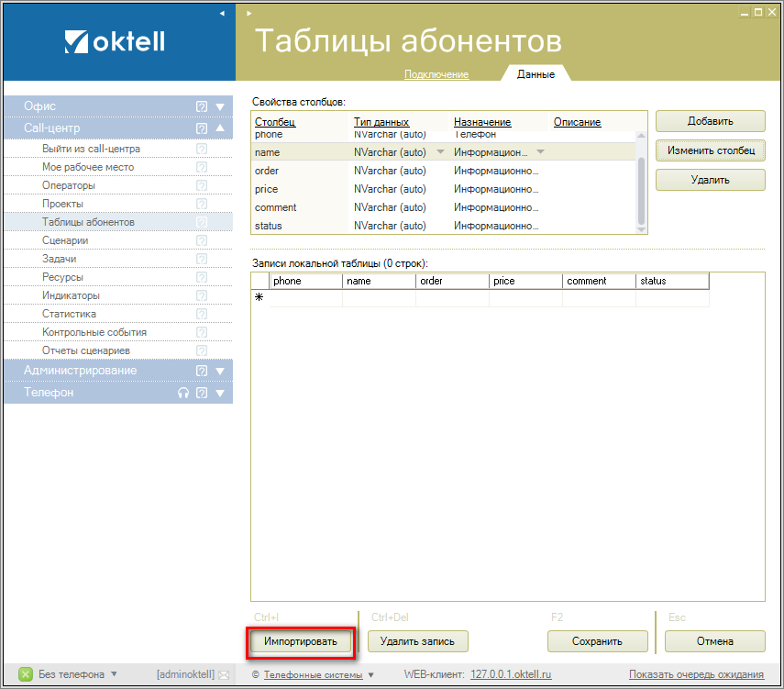Click the envelope icon next to adminoktell
The image size is (784, 689).
click(224, 675)
